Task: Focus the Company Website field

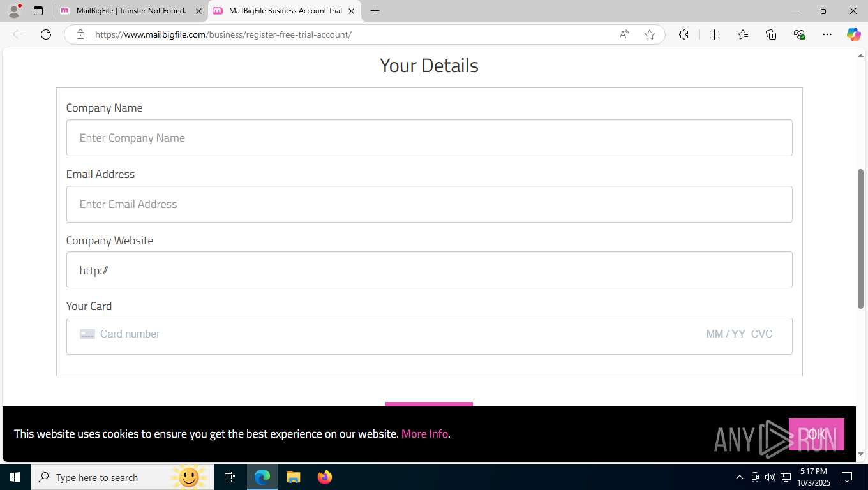Action: (x=429, y=270)
